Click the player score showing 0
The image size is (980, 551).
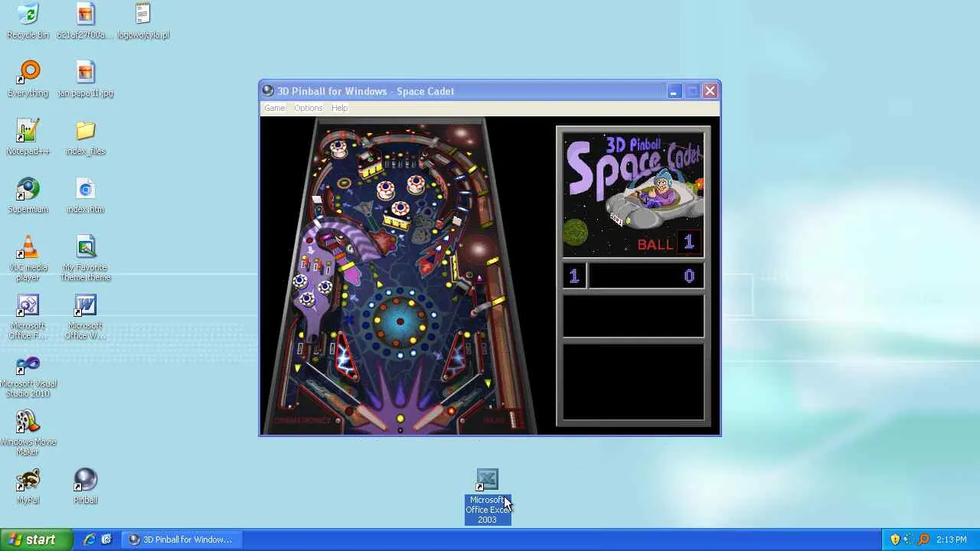[646, 276]
